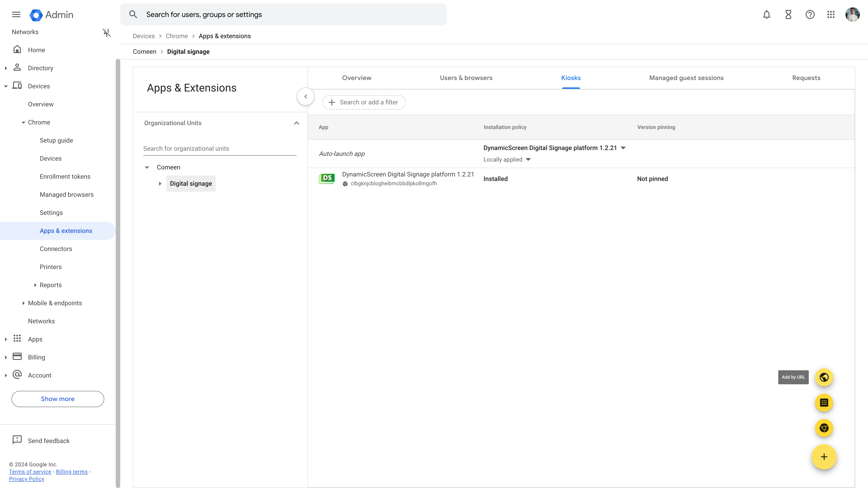Focus the organizational units search field
This screenshot has width=868, height=488.
[x=220, y=148]
